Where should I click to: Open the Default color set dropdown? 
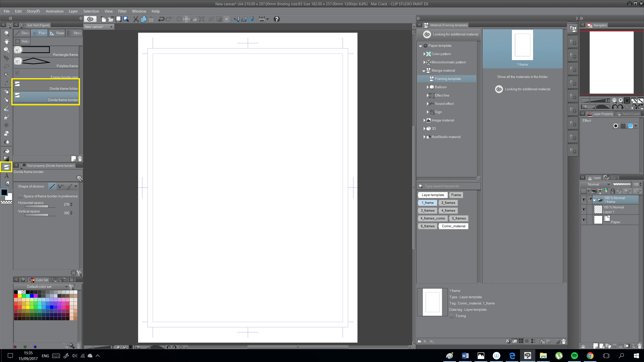41,287
